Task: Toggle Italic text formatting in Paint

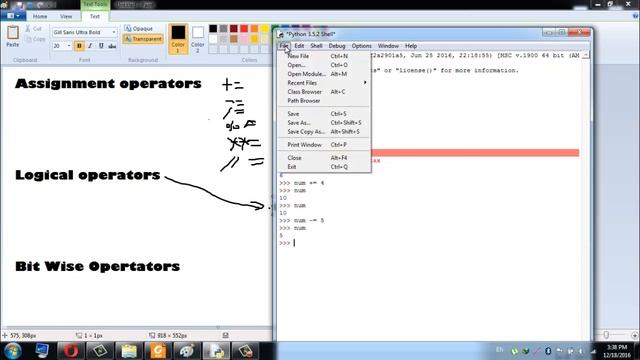Action: pos(90,46)
